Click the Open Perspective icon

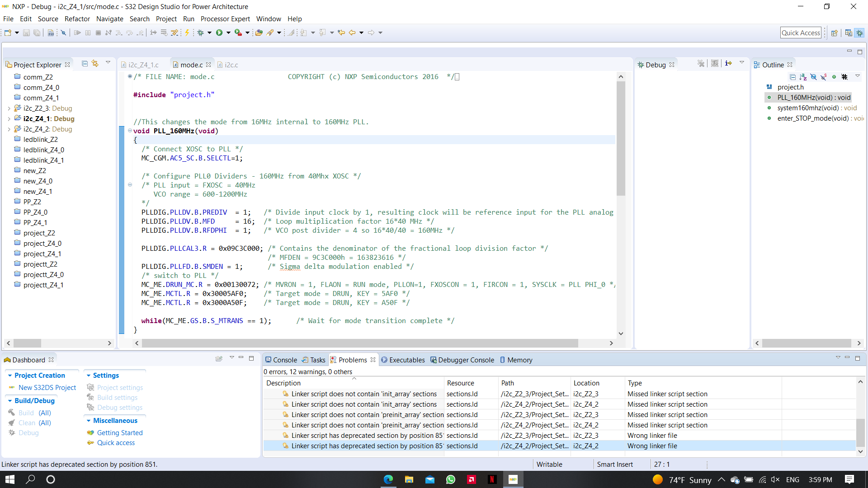[x=835, y=33]
